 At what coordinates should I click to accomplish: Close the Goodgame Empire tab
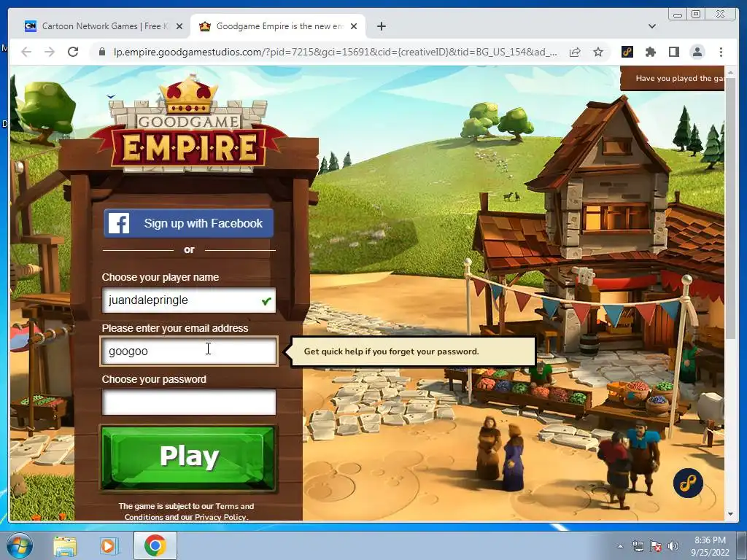click(354, 26)
